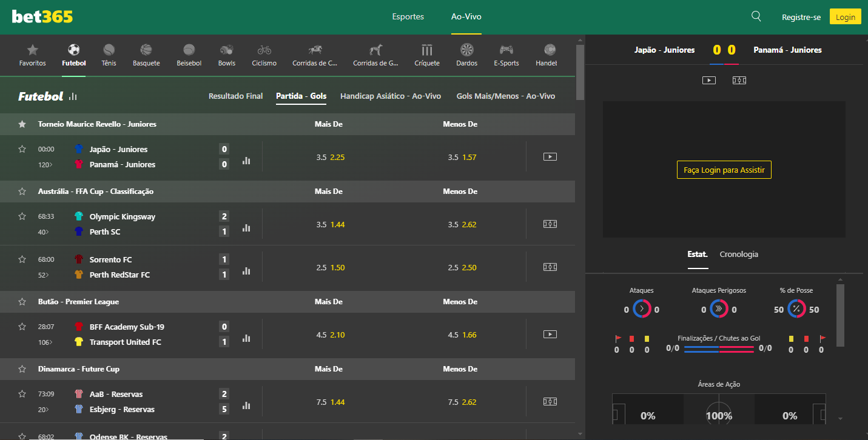Screen dimensions: 868x440
Task: Favorite the Butão Premier League competition star
Action: click(22, 302)
